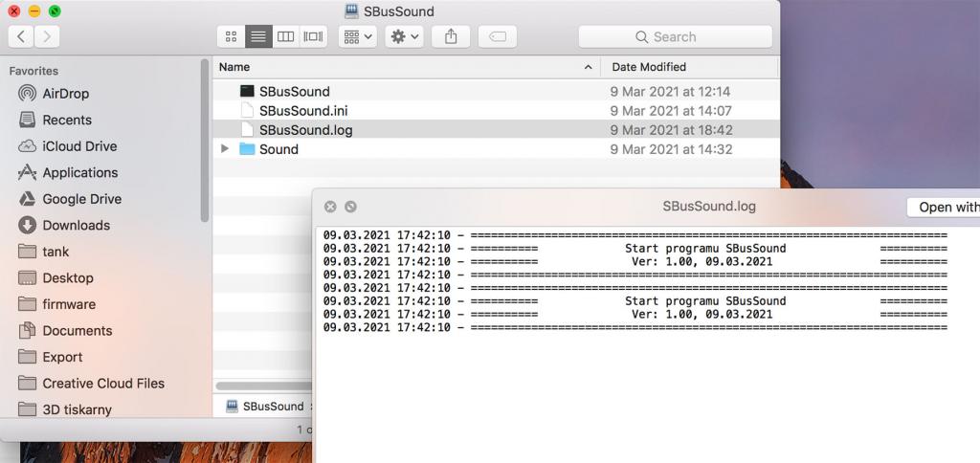This screenshot has width=980, height=463.
Task: Open the Action gear dropdown menu
Action: [x=405, y=36]
